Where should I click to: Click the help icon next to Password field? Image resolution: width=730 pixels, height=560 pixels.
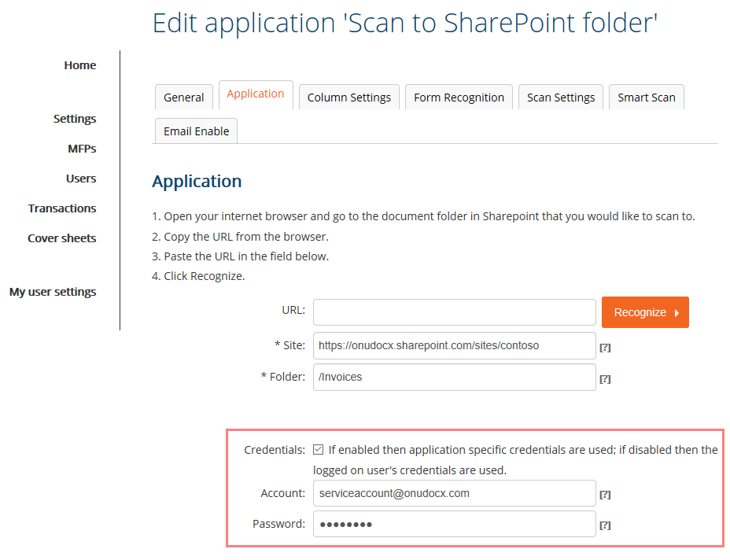pos(605,525)
